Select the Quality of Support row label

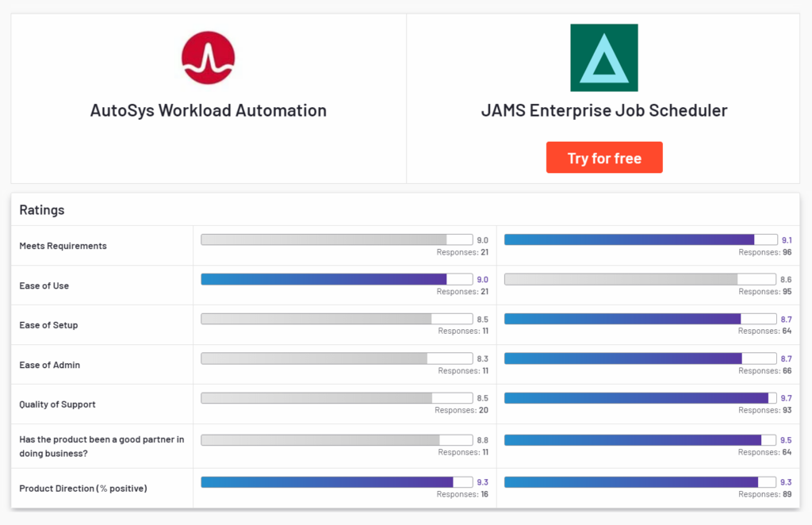57,404
